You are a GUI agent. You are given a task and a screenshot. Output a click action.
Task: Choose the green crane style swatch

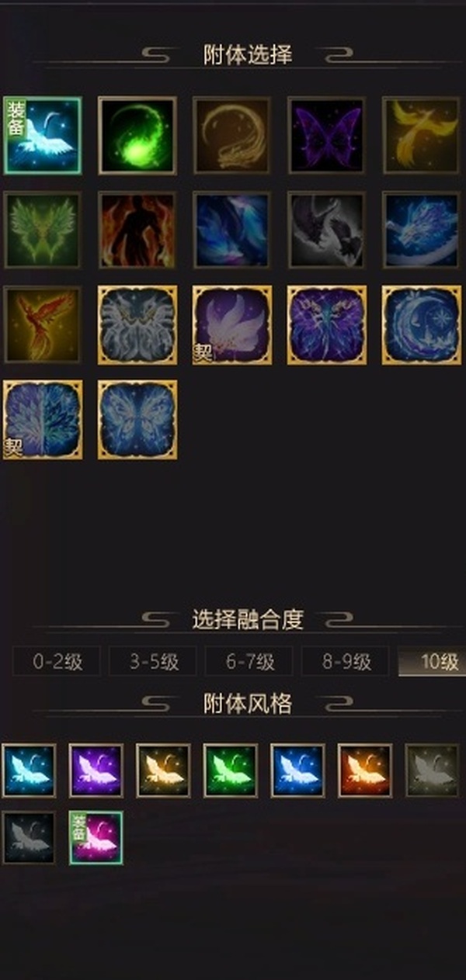[231, 770]
